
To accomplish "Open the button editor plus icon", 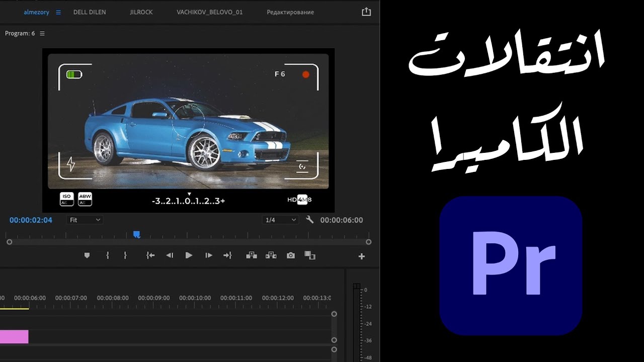I will (x=361, y=256).
